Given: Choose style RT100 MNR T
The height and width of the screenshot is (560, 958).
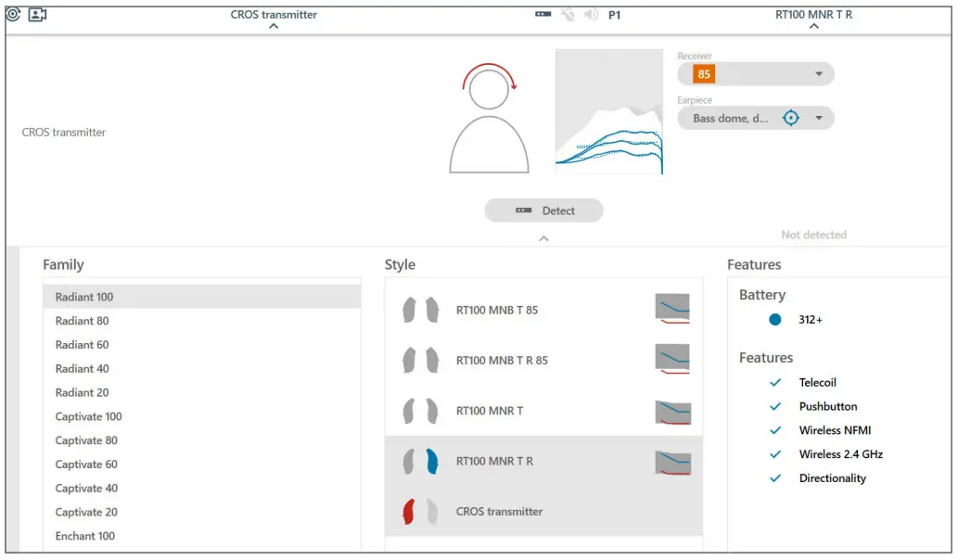Looking at the screenshot, I should click(543, 411).
